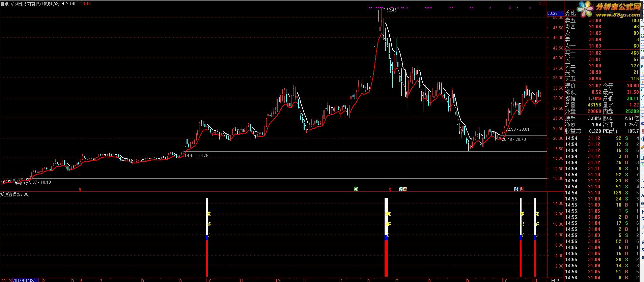Select the 14:55 31.05 52 B tick row
This screenshot has width=644, height=282.
click(602, 241)
